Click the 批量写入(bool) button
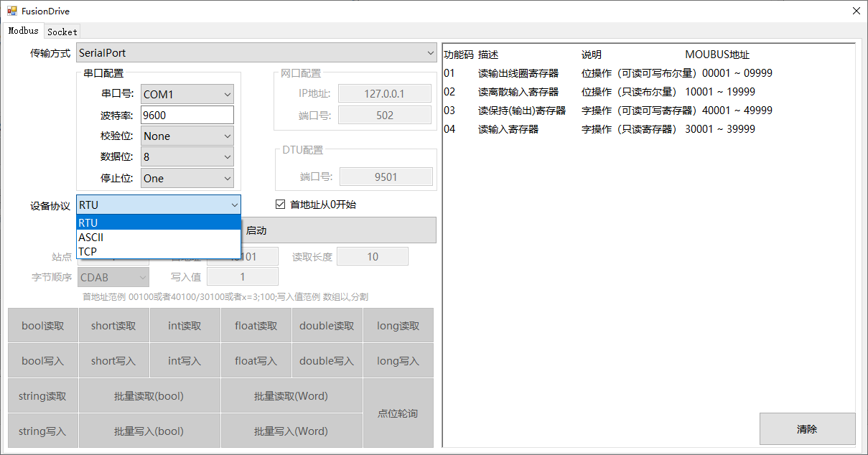The height and width of the screenshot is (455, 868). [x=149, y=431]
